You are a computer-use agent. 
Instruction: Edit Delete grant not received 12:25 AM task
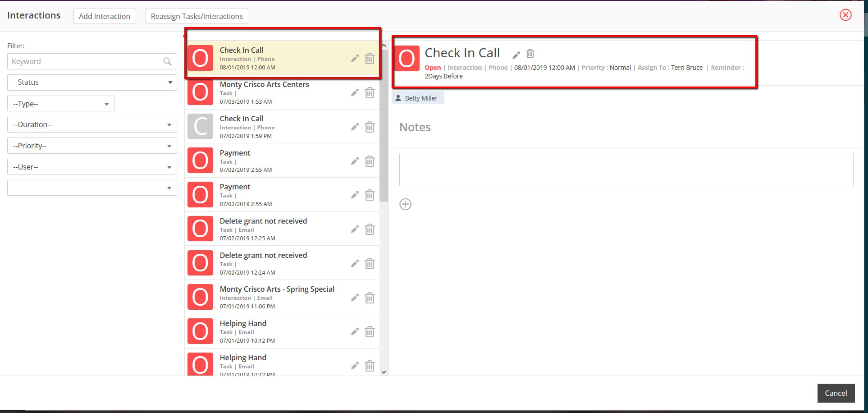click(355, 229)
